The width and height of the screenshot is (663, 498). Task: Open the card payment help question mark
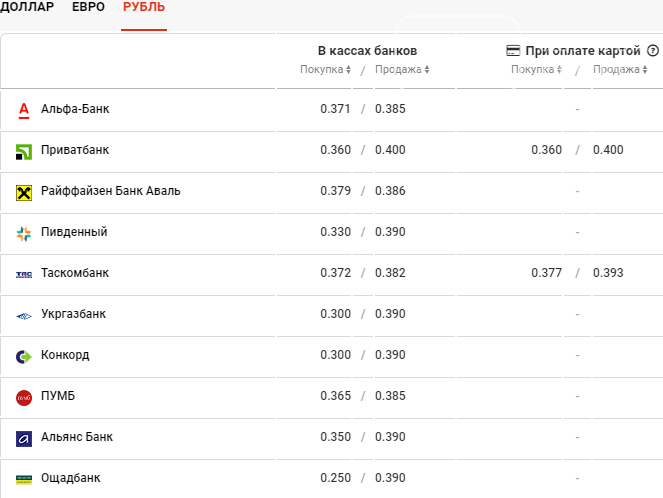[x=652, y=50]
